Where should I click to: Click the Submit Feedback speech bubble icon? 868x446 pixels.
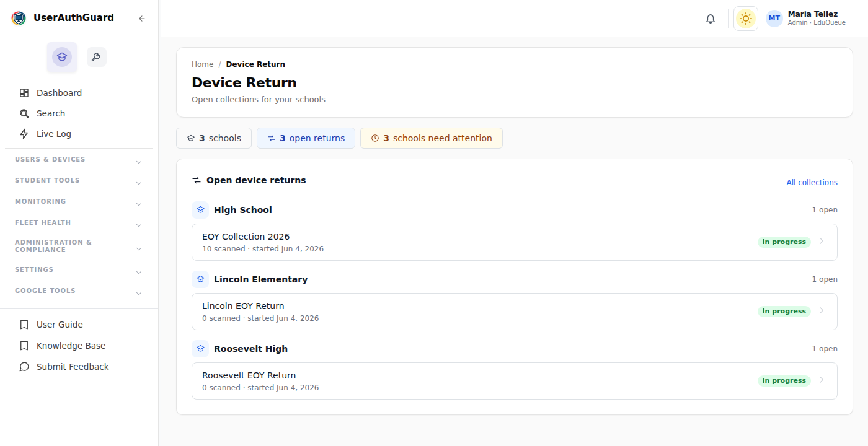click(x=24, y=367)
